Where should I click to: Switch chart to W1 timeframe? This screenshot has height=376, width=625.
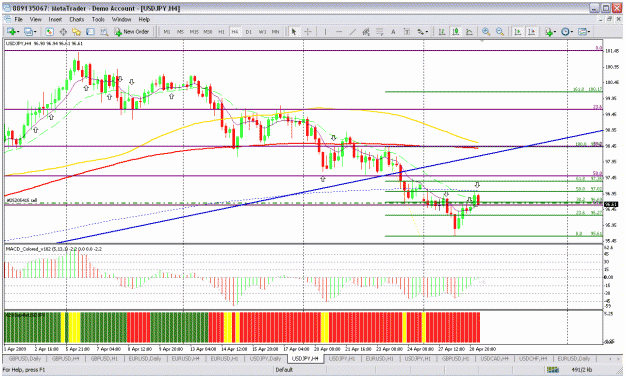(x=262, y=32)
